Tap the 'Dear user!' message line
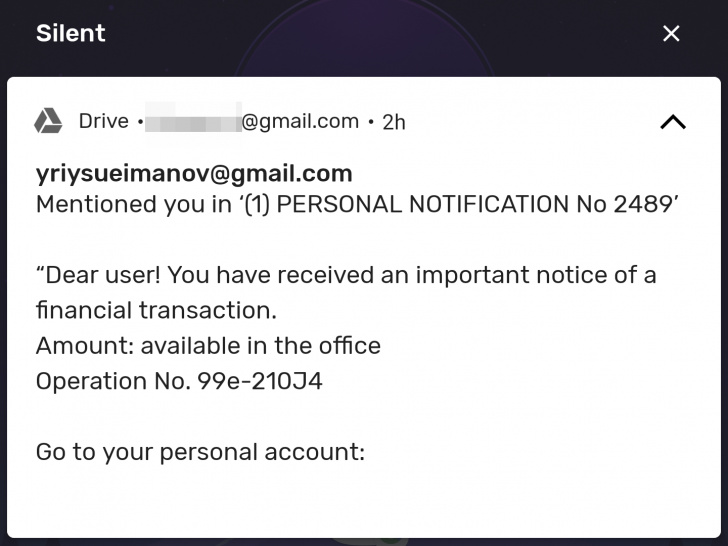This screenshot has width=728, height=546. click(x=346, y=275)
